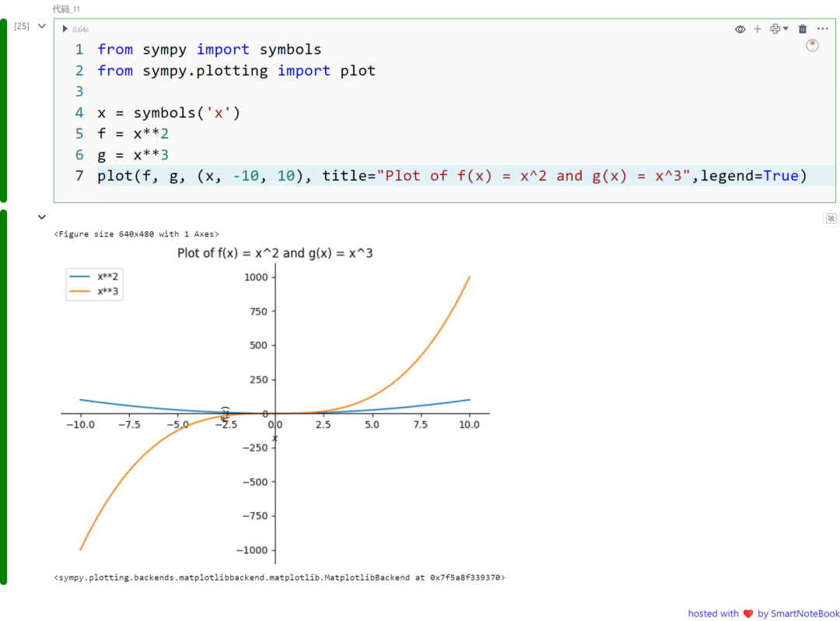Open more cell options via the ellipsis icon
Viewport: 840px width, 621px height.
(x=823, y=29)
